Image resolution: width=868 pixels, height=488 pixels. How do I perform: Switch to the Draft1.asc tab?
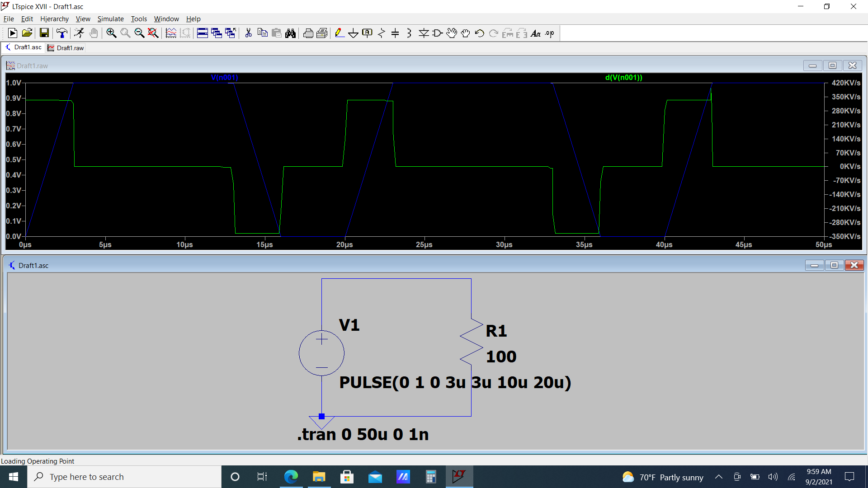(x=24, y=47)
